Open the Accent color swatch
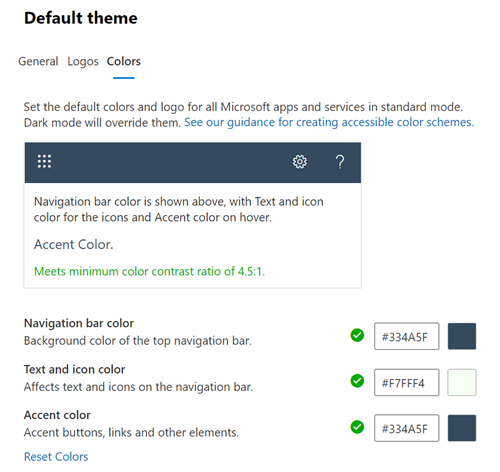 coord(462,428)
